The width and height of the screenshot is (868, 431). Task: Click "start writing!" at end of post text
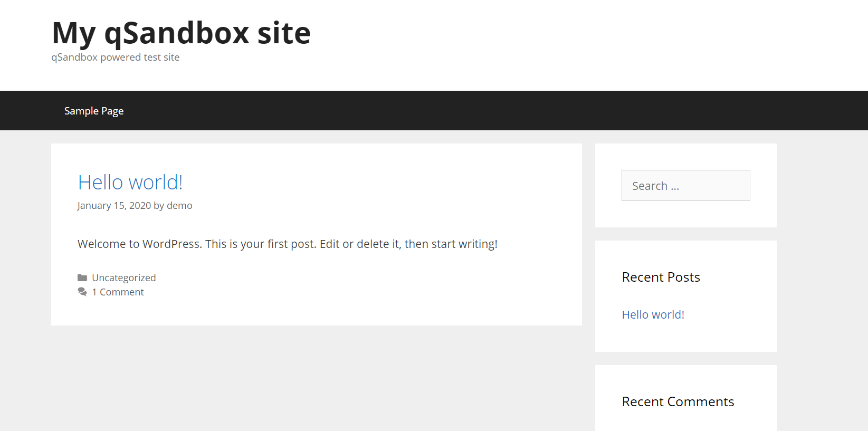coord(464,244)
